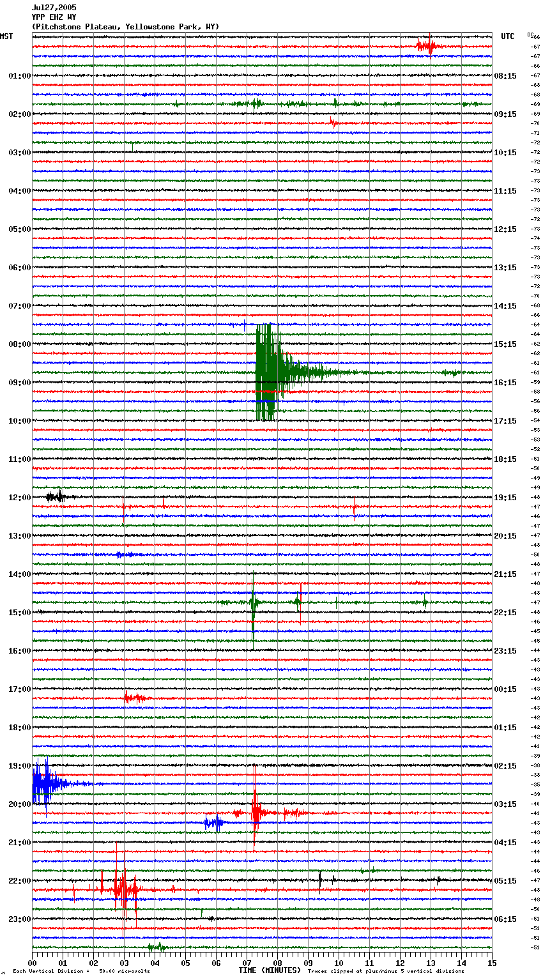Select minute 12 on the bottom axis
This screenshot has width=543, height=980.
pyautogui.click(x=400, y=963)
